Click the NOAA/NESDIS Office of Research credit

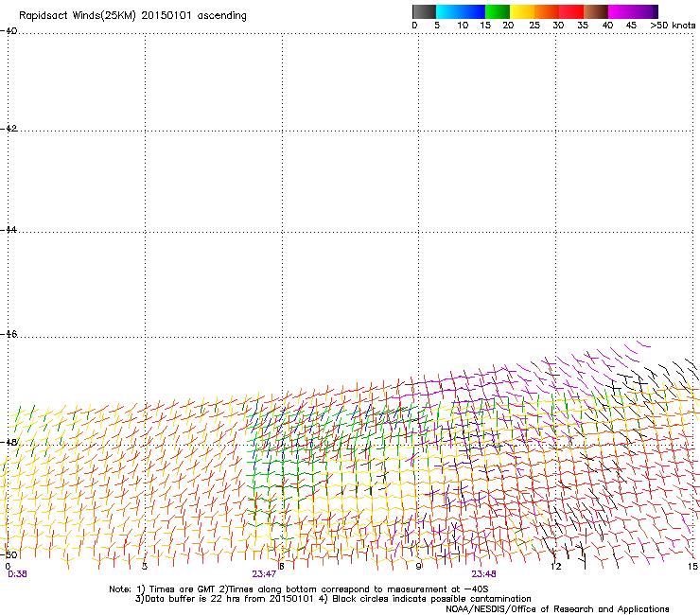[x=557, y=609]
